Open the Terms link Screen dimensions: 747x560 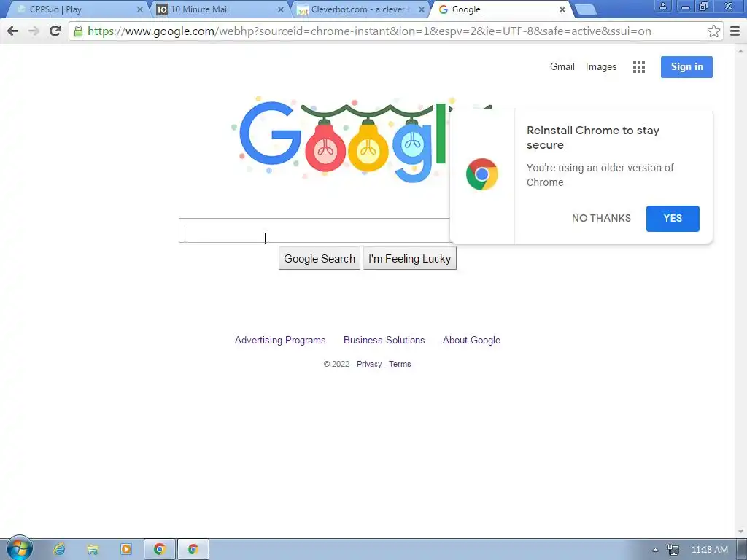[x=400, y=364]
